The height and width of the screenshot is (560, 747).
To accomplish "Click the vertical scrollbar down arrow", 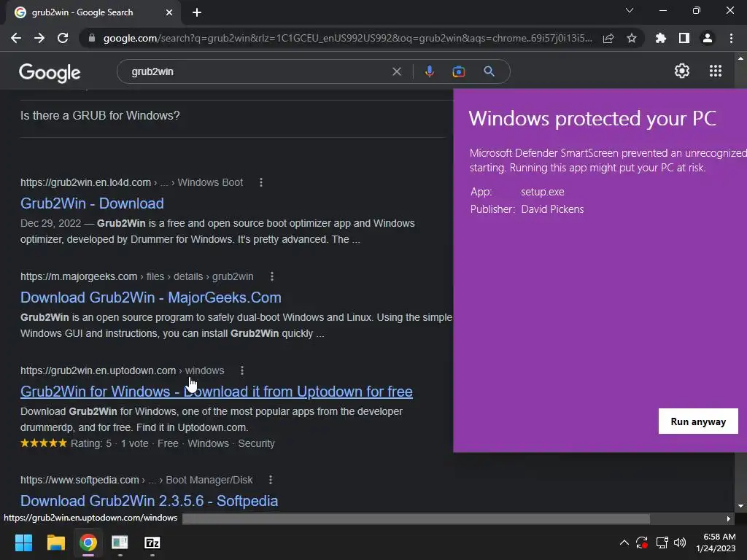I will [x=740, y=506].
